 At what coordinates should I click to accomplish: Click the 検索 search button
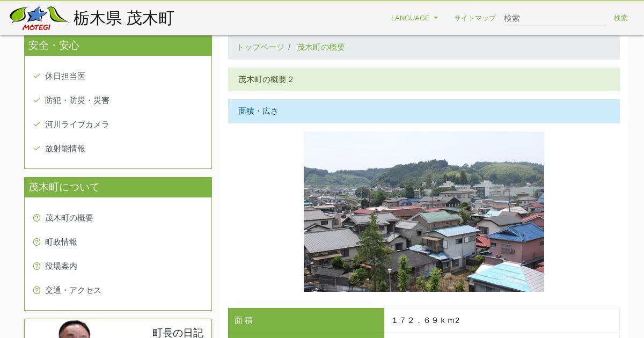621,18
